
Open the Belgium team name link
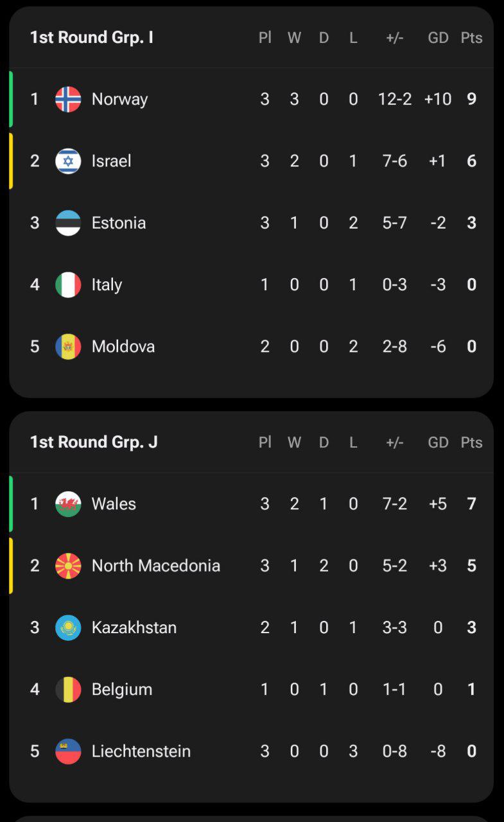click(x=121, y=690)
